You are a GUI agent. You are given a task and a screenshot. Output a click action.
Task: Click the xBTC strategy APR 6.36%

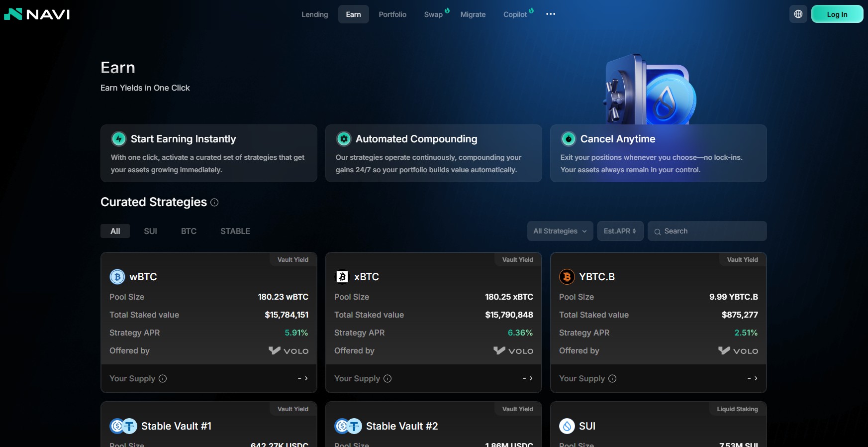[x=520, y=333]
